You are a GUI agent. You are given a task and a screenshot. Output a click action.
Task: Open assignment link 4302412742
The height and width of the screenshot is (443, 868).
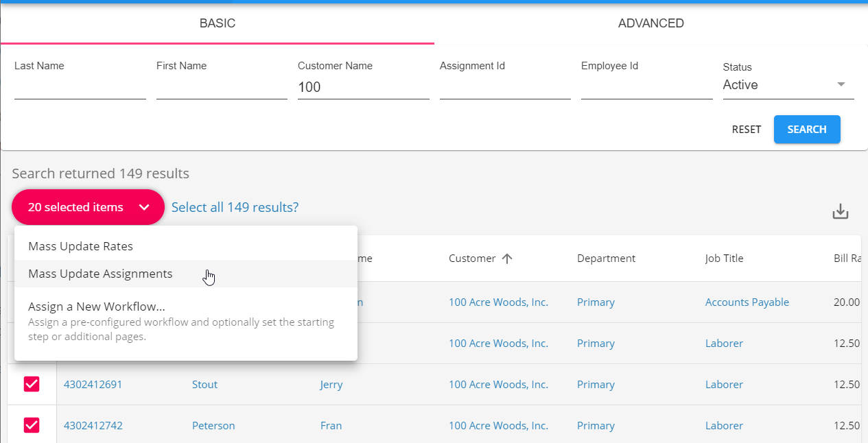point(93,425)
